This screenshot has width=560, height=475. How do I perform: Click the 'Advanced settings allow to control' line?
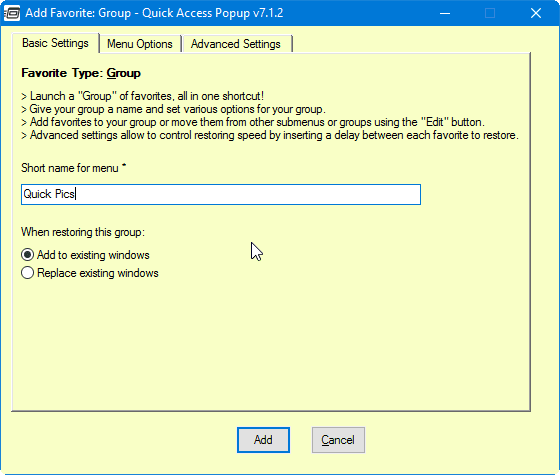[270, 135]
